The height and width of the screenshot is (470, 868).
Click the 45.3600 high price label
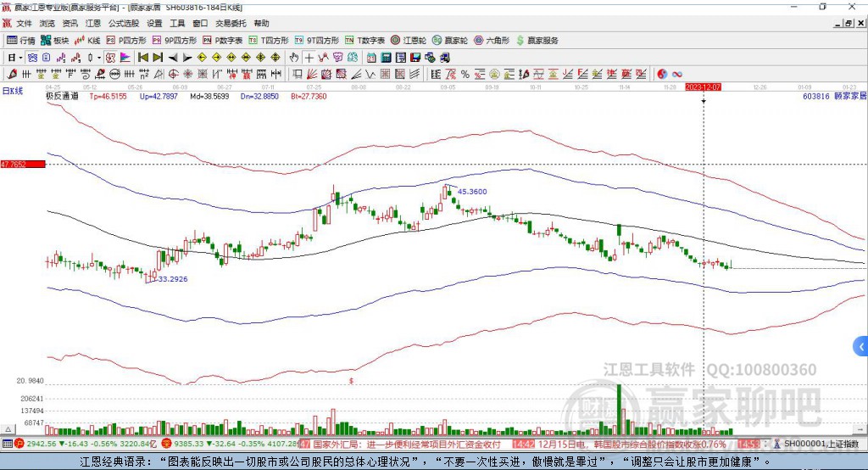click(x=472, y=191)
